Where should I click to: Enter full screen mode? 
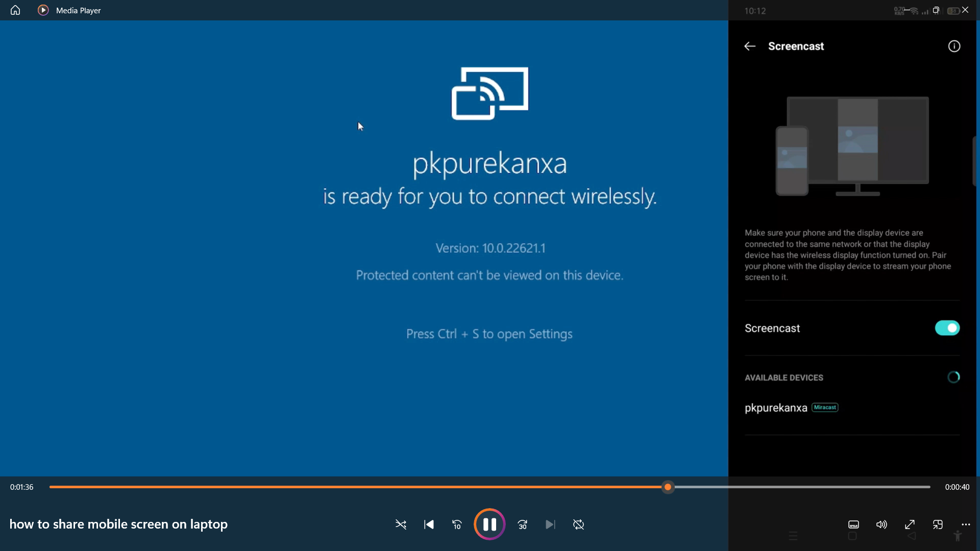pos(910,524)
